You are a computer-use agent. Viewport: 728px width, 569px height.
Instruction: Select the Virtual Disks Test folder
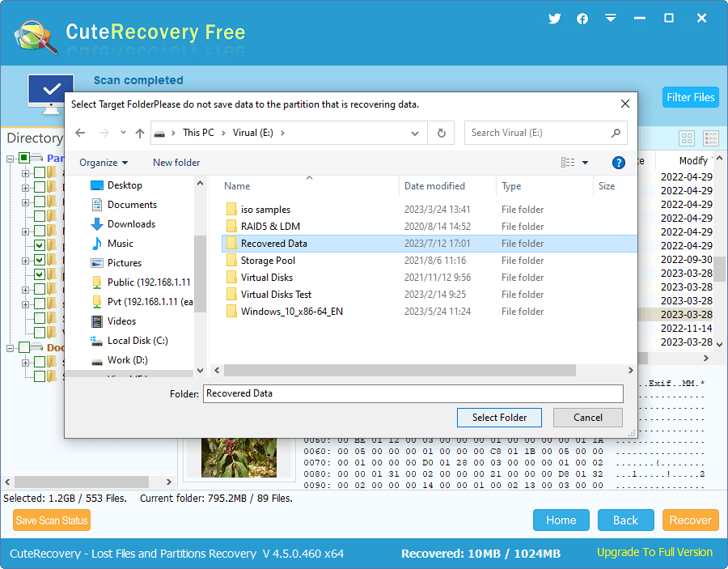[x=276, y=295]
